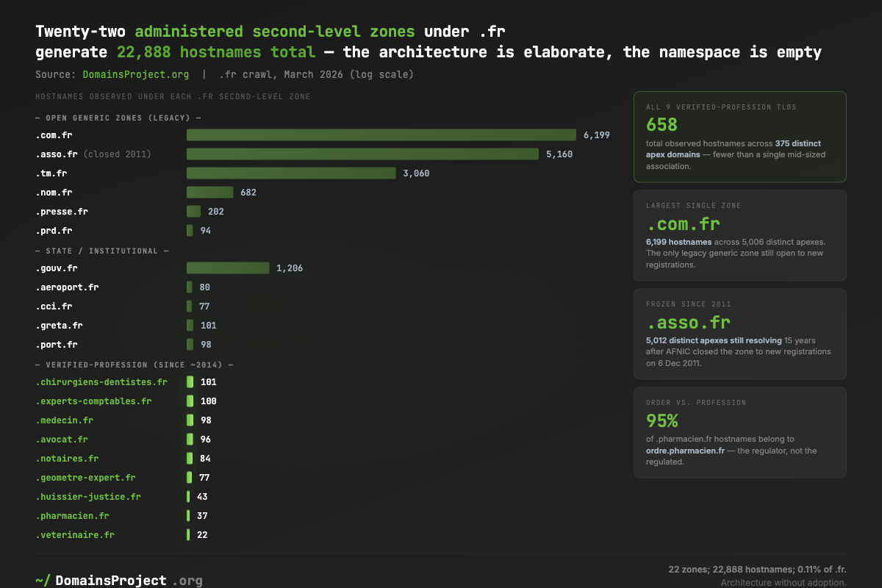Click the .tm.fr bar showing 3,060
Screen dimensions: 882x588
click(291, 173)
